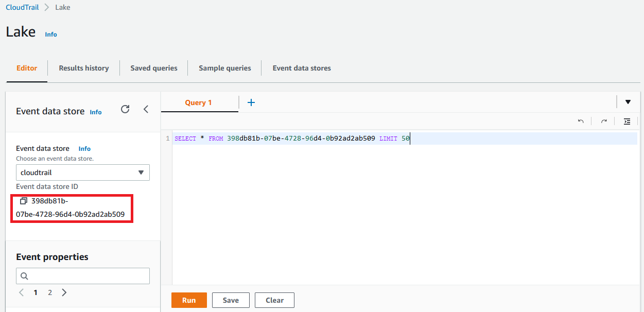Click the Lake breadcrumb text
The image size is (644, 312).
[63, 7]
